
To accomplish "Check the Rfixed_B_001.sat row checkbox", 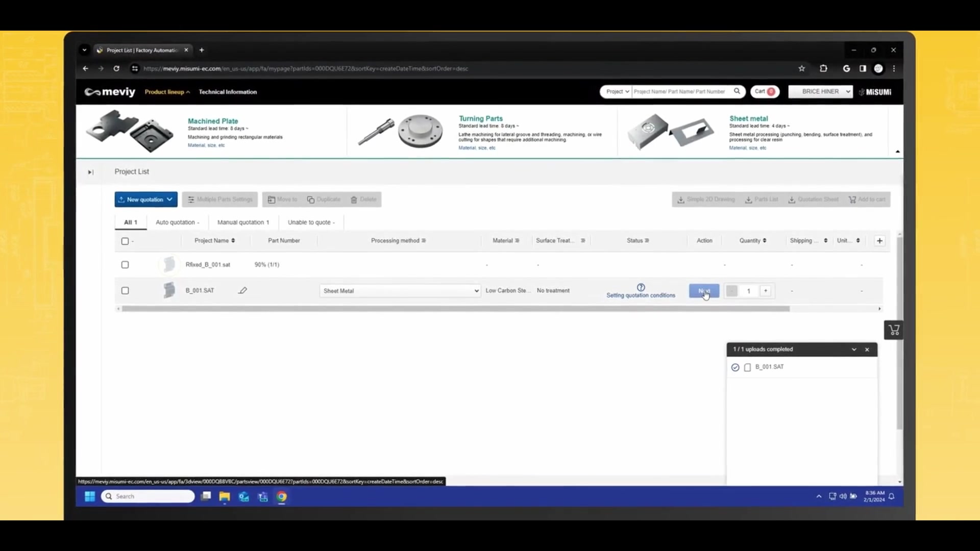I will pos(125,265).
